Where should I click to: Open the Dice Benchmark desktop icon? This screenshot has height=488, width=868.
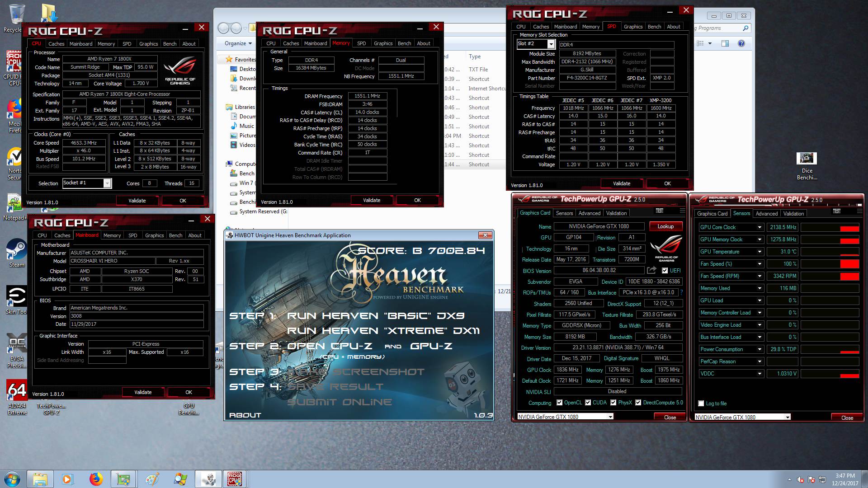click(x=807, y=166)
